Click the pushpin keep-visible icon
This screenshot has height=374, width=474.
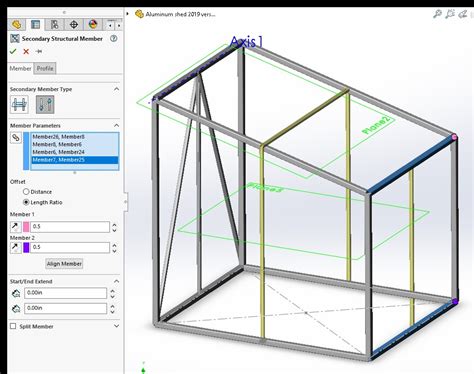click(39, 51)
